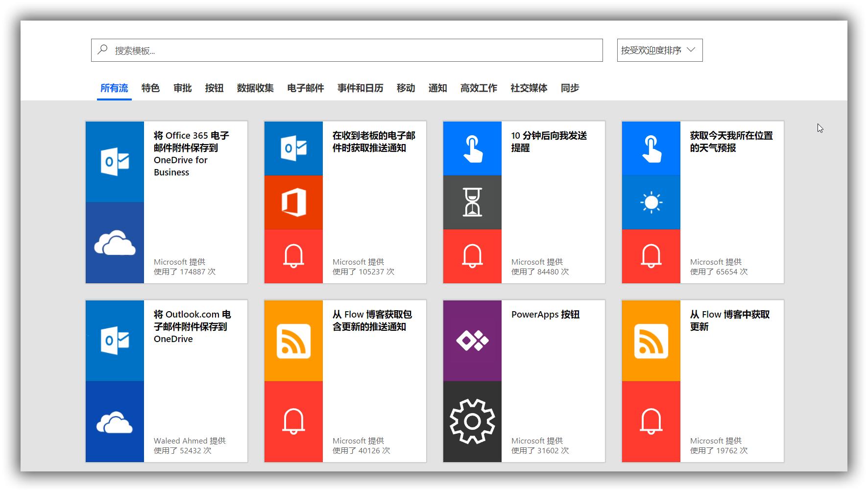Click bell icon on boss email card
868x492 pixels.
coord(293,256)
